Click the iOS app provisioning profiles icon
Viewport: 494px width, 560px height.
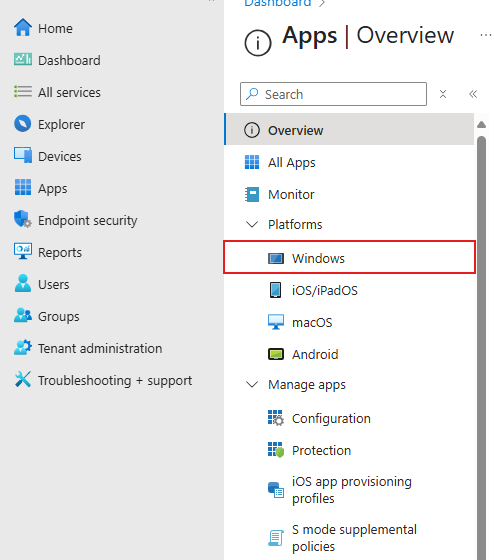point(276,490)
